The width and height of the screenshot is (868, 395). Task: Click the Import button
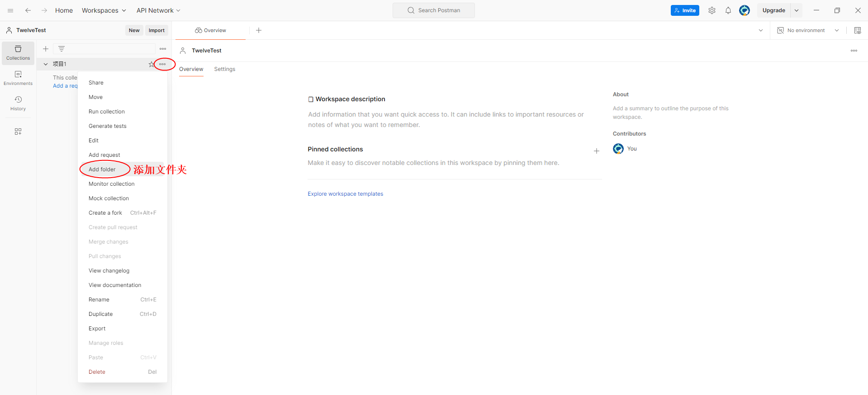pos(157,30)
